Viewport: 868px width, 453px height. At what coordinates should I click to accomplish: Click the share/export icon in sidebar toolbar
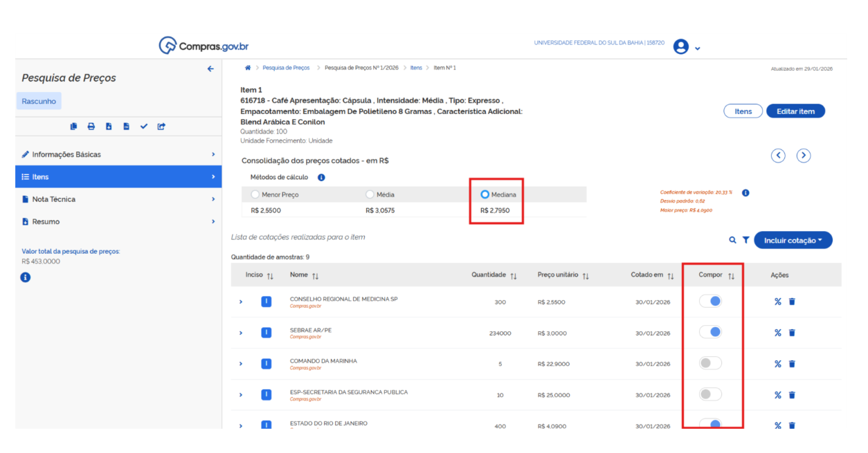pos(161,127)
